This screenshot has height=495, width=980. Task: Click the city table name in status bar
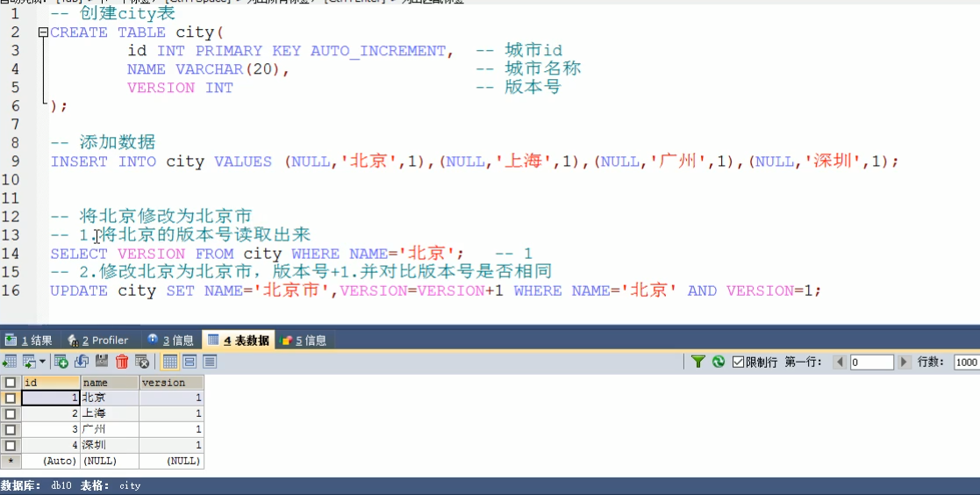[x=130, y=485]
